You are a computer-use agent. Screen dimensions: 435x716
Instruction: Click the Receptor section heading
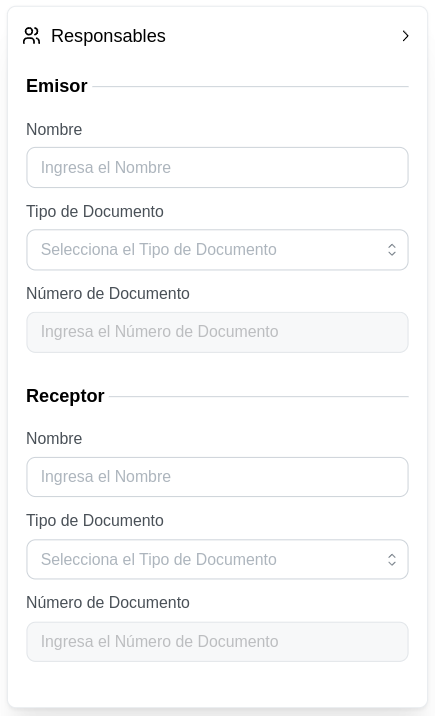[65, 396]
